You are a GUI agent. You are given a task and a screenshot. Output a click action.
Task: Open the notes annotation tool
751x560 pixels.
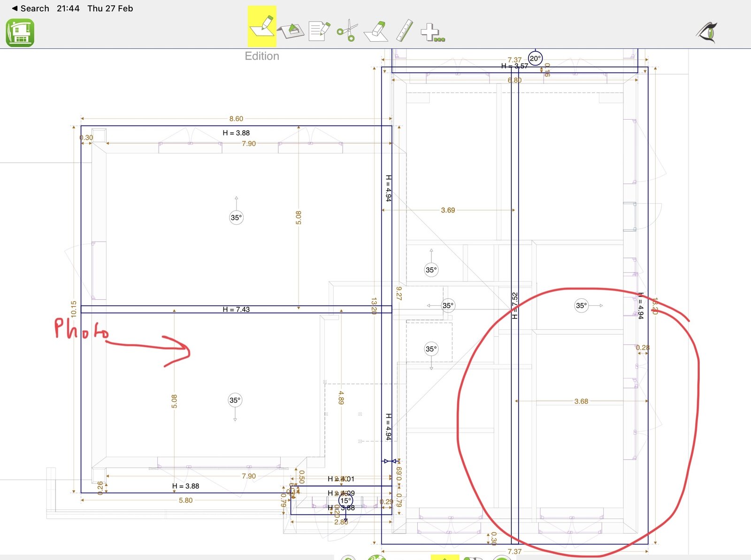(319, 31)
